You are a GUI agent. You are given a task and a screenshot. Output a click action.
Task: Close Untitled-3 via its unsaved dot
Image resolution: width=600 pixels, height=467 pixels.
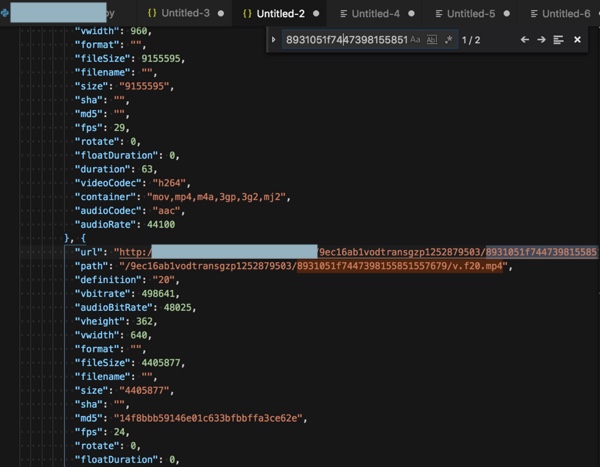221,13
